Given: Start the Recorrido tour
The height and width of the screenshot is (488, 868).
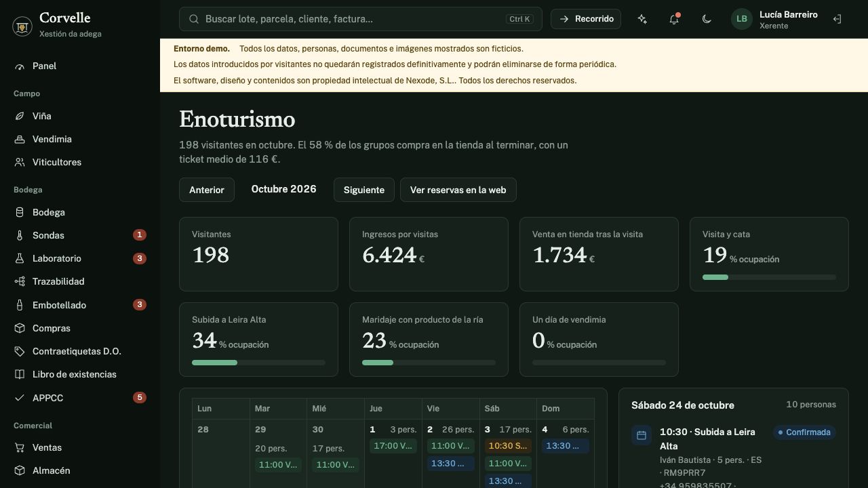Looking at the screenshot, I should [x=587, y=19].
